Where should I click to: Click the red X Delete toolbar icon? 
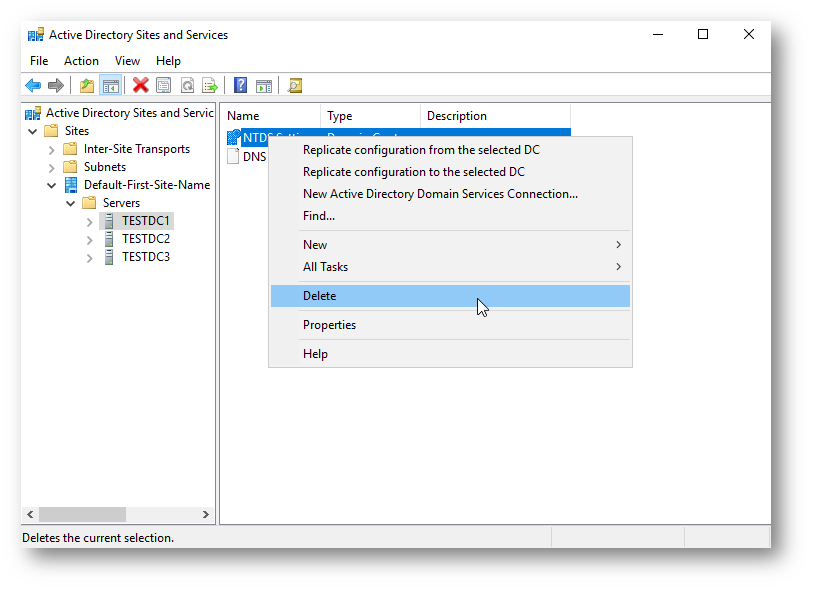(141, 86)
